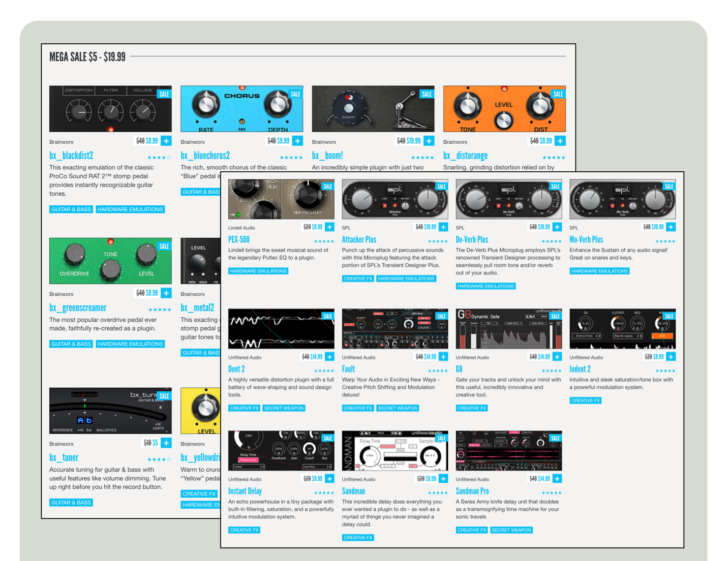Add Sandman Pro to cart with plus icon

coord(557,478)
